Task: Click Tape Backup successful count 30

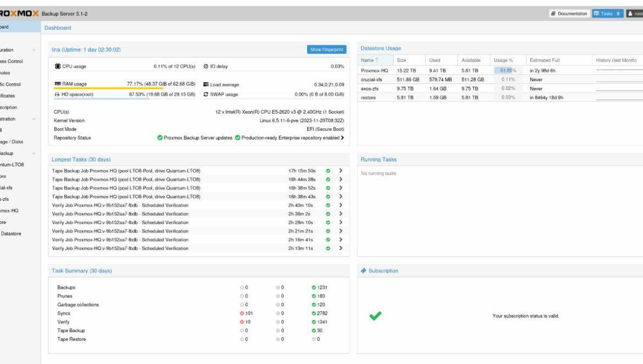Action: 317,331
